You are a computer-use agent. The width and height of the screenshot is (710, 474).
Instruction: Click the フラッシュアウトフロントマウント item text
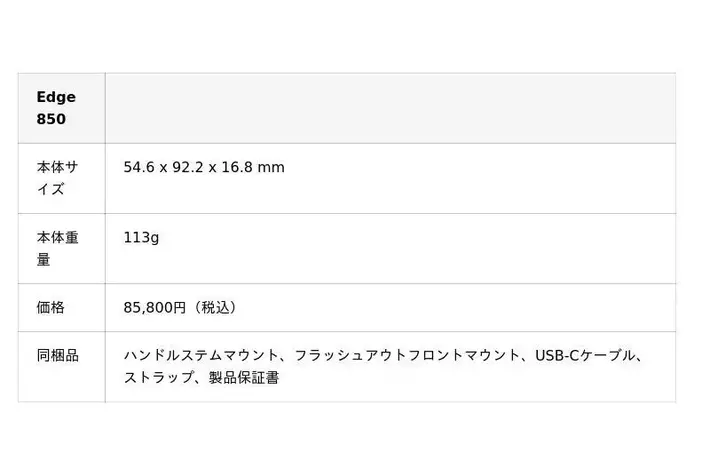tap(407, 355)
